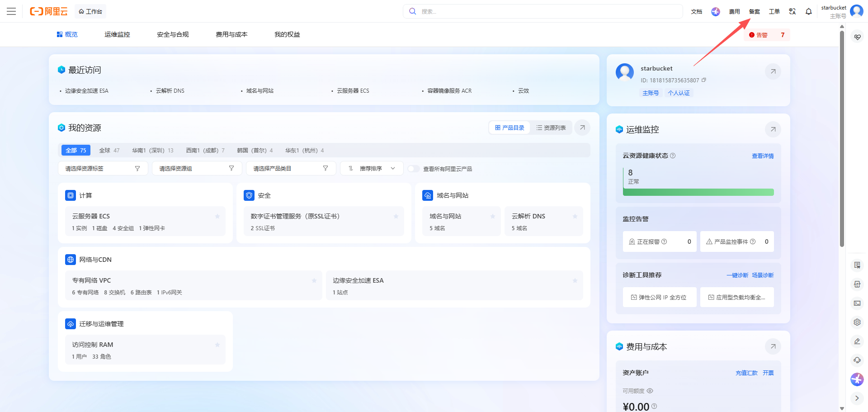Open the notification bell
Viewport: 868px width, 412px height.
coord(809,11)
